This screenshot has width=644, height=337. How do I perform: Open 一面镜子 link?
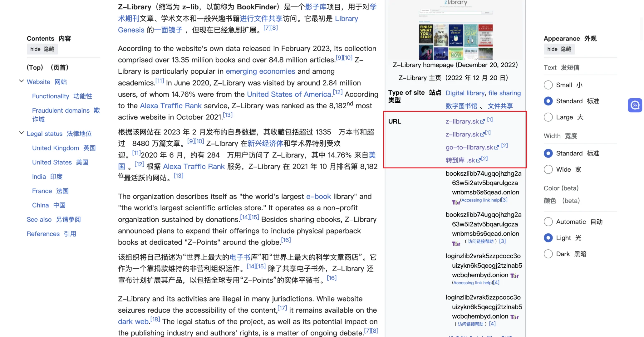point(168,30)
